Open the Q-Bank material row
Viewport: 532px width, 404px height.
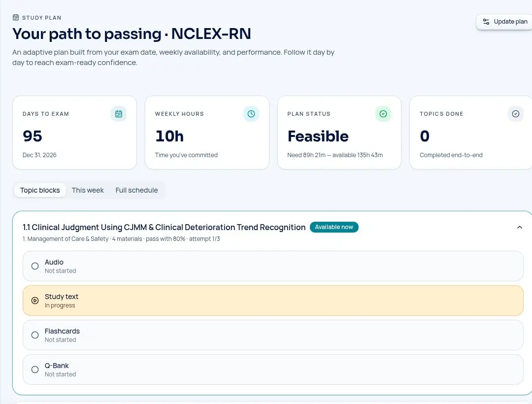tap(273, 370)
